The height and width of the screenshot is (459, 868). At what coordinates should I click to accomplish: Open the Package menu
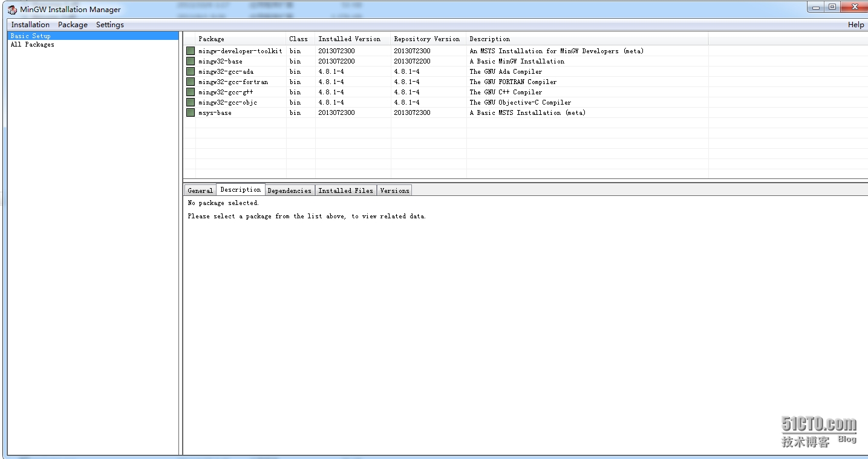[73, 25]
